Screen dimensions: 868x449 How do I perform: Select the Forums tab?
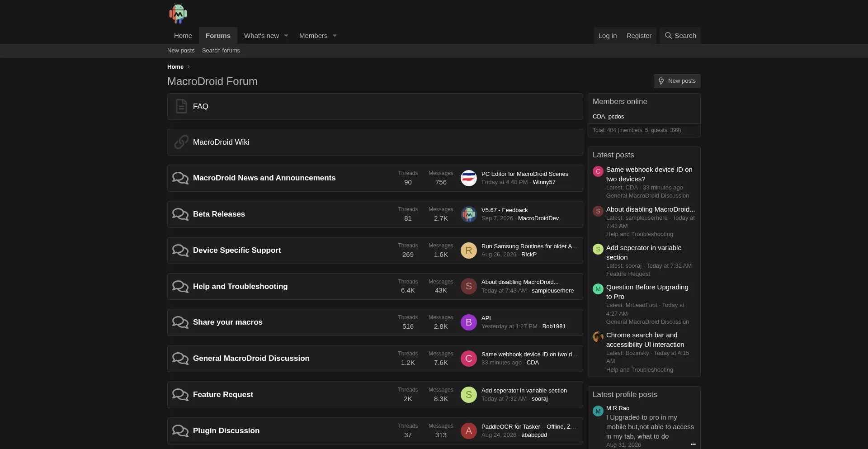click(218, 36)
